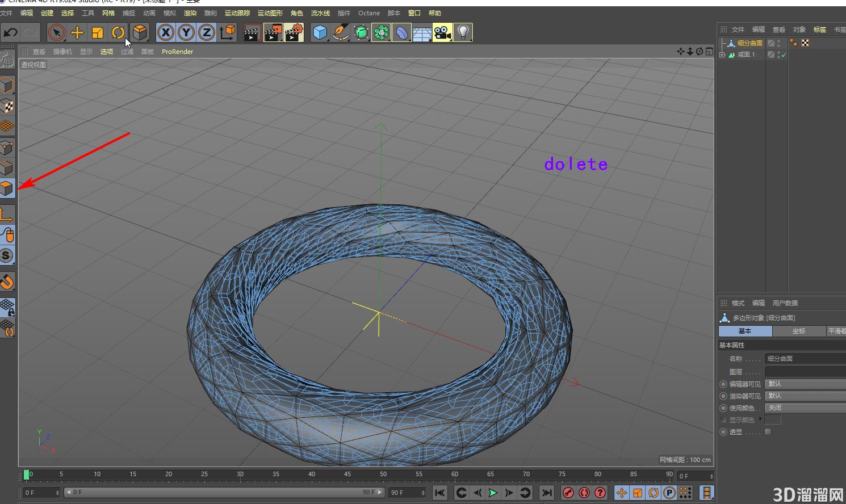
Task: Go to end of animation
Action: pyautogui.click(x=546, y=493)
